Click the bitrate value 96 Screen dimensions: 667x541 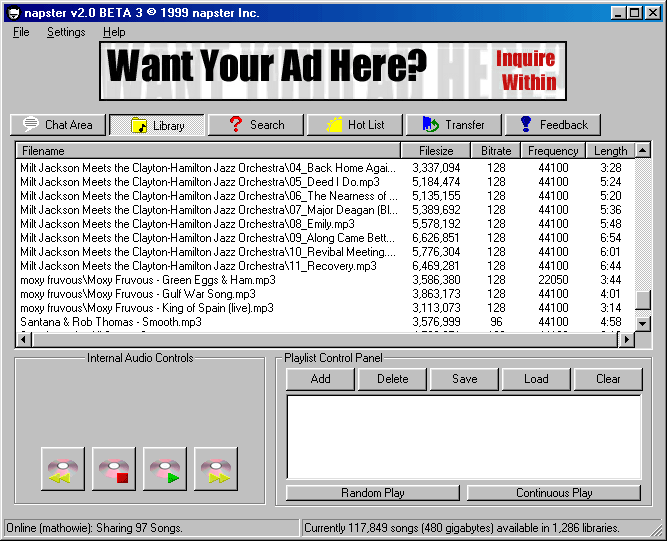click(x=496, y=322)
